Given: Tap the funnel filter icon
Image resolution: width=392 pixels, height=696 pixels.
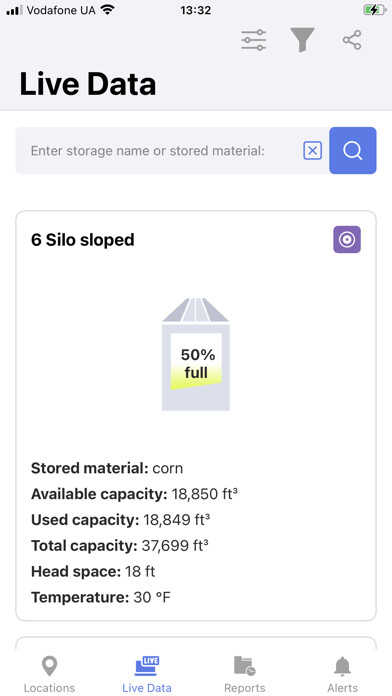Looking at the screenshot, I should [x=302, y=40].
